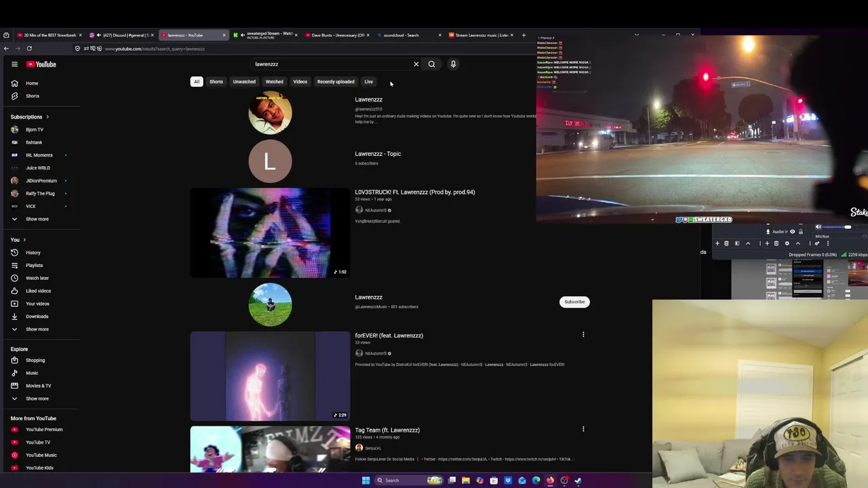
Task: Expand the Subscriptions section chevron
Action: point(47,117)
